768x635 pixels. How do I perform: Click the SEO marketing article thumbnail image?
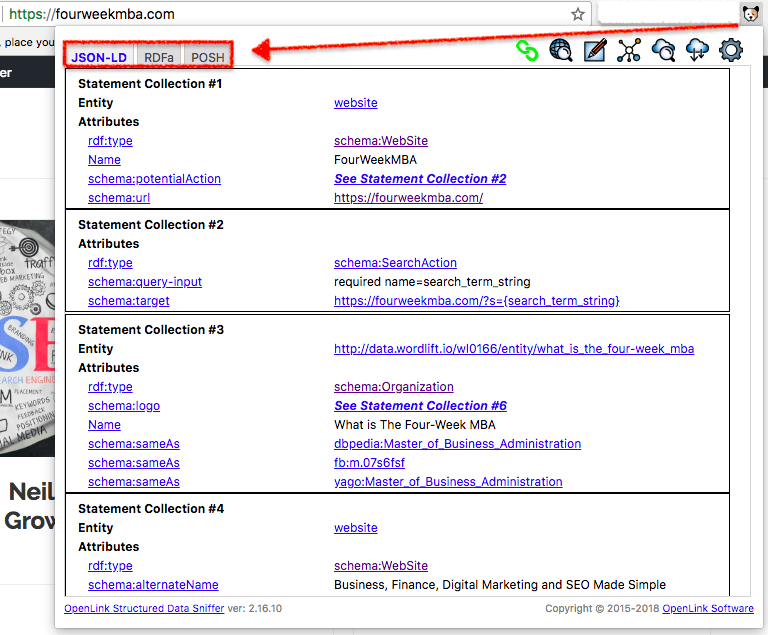coord(27,338)
